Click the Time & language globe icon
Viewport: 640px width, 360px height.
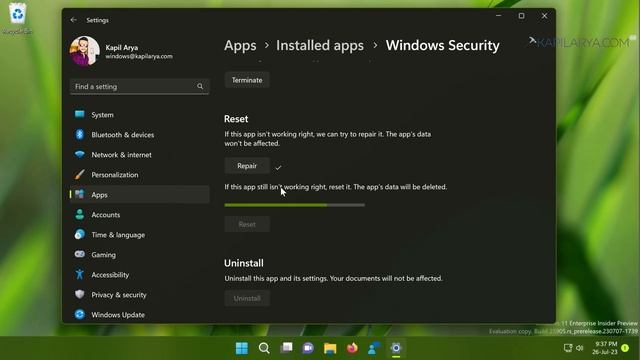tap(80, 234)
